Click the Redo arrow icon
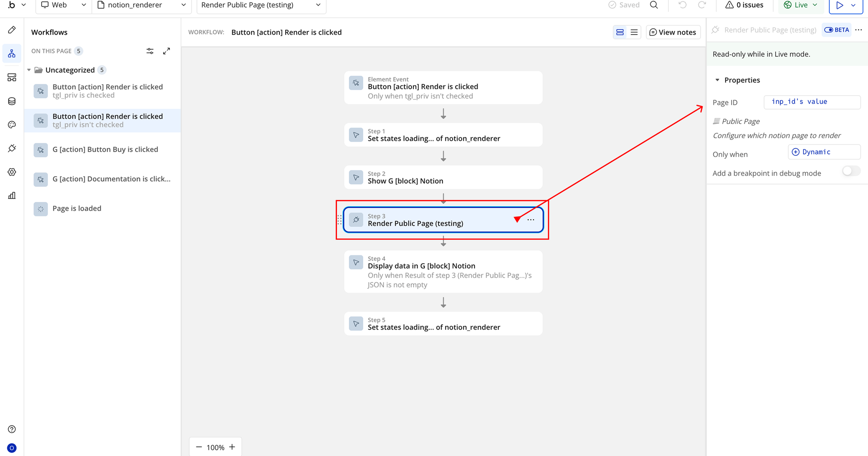868x456 pixels. click(702, 5)
